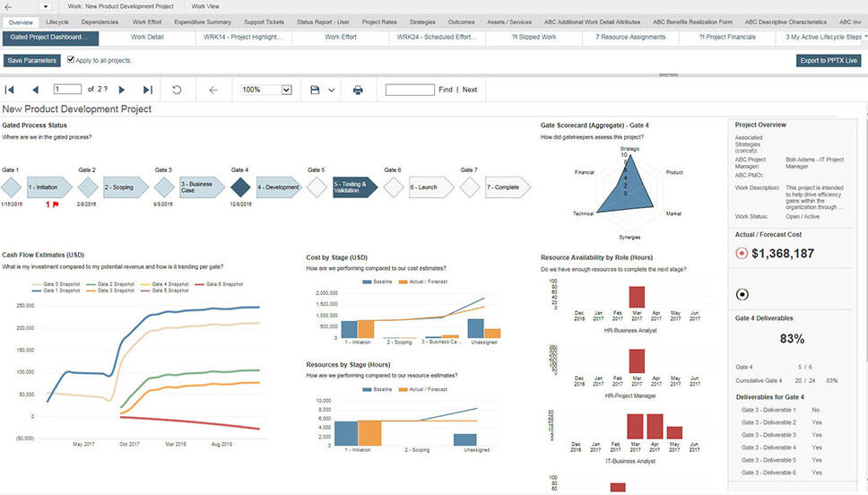Screen dimensions: 868x495
Task: Open the export format dropdown chevron
Action: [x=332, y=90]
